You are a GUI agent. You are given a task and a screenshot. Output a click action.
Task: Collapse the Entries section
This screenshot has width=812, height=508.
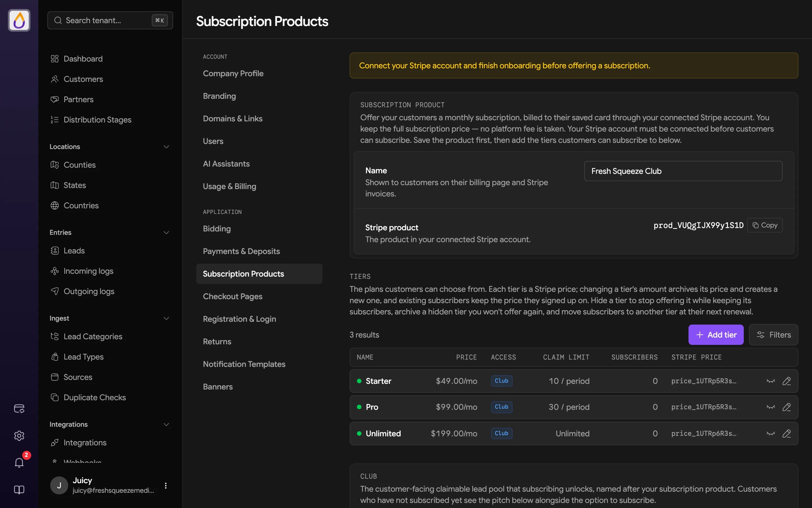tap(166, 233)
